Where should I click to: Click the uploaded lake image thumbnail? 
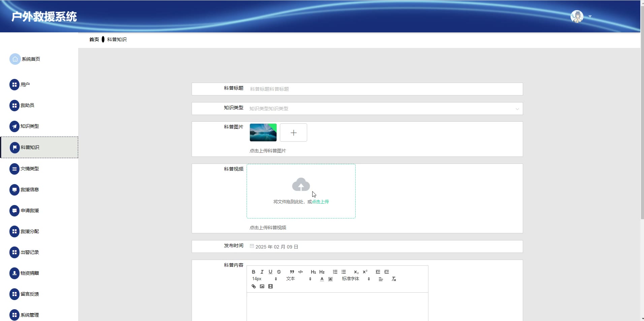click(x=263, y=133)
